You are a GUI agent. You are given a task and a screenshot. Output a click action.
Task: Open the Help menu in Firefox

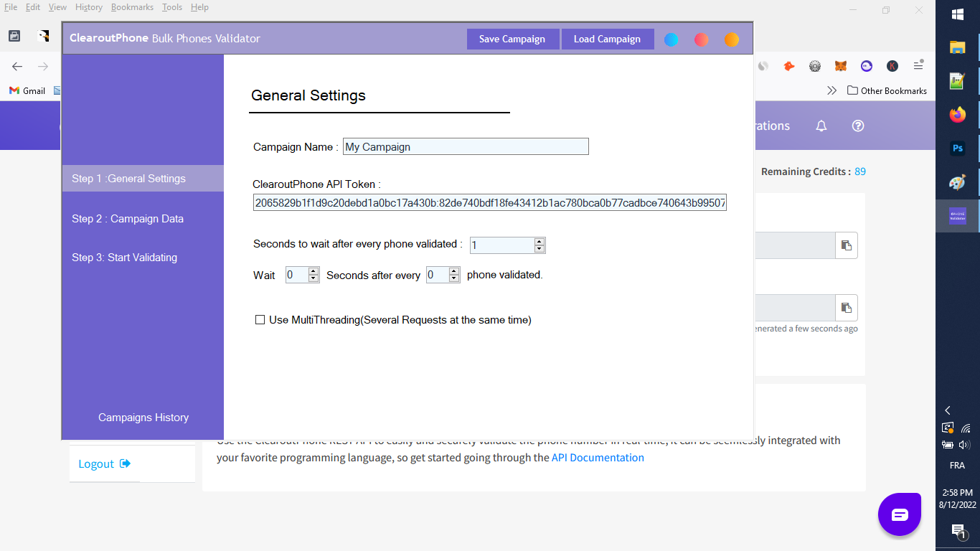pos(199,7)
